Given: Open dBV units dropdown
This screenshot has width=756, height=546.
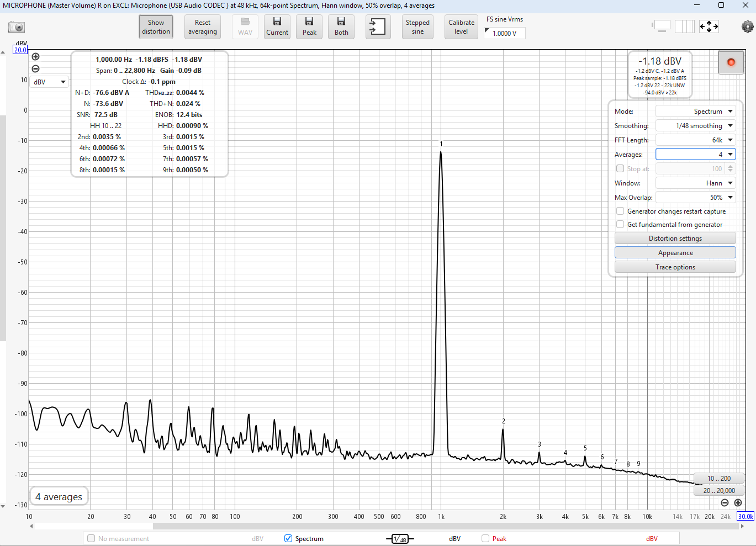Looking at the screenshot, I should pos(49,82).
